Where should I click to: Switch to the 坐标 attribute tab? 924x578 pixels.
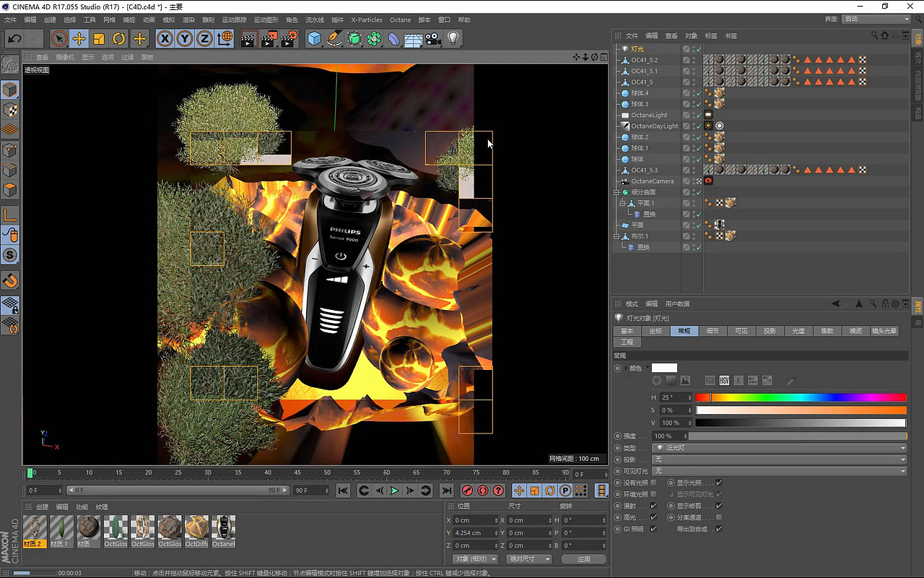pos(655,331)
